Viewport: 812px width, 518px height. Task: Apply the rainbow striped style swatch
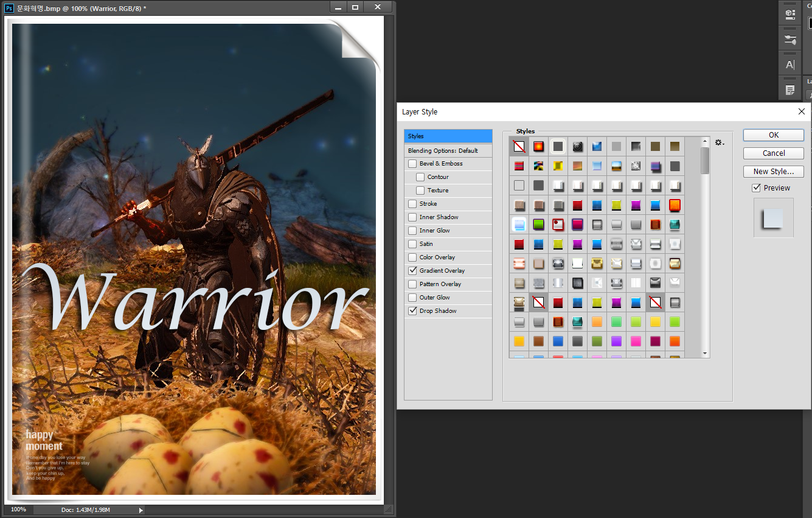point(519,166)
